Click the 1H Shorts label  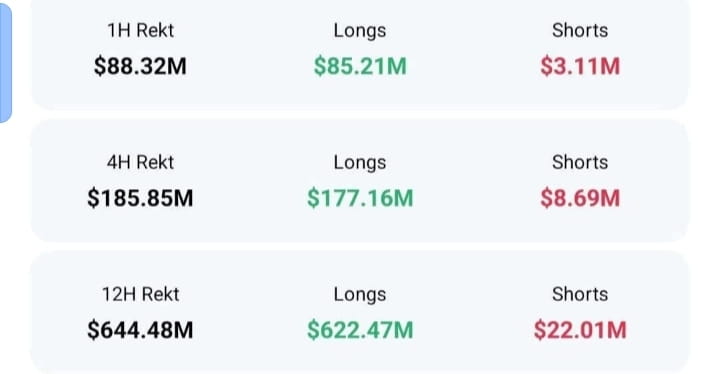[x=580, y=31]
